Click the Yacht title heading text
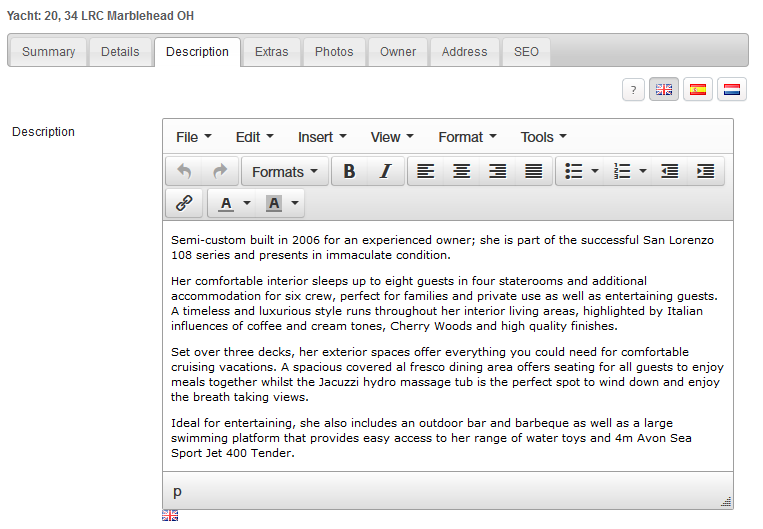The image size is (763, 529). [x=100, y=16]
